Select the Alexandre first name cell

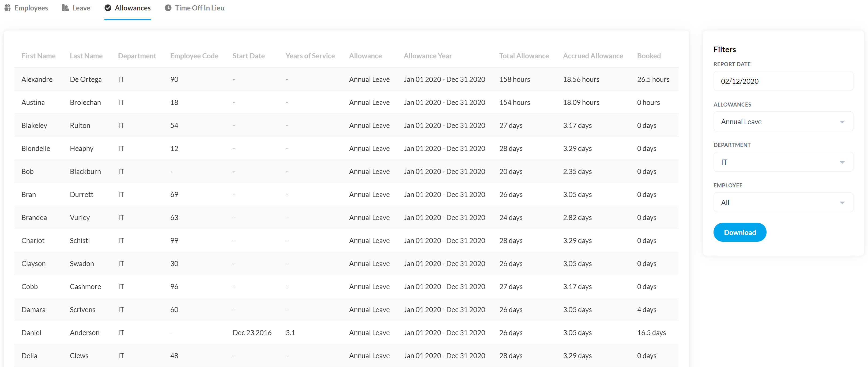coord(37,80)
